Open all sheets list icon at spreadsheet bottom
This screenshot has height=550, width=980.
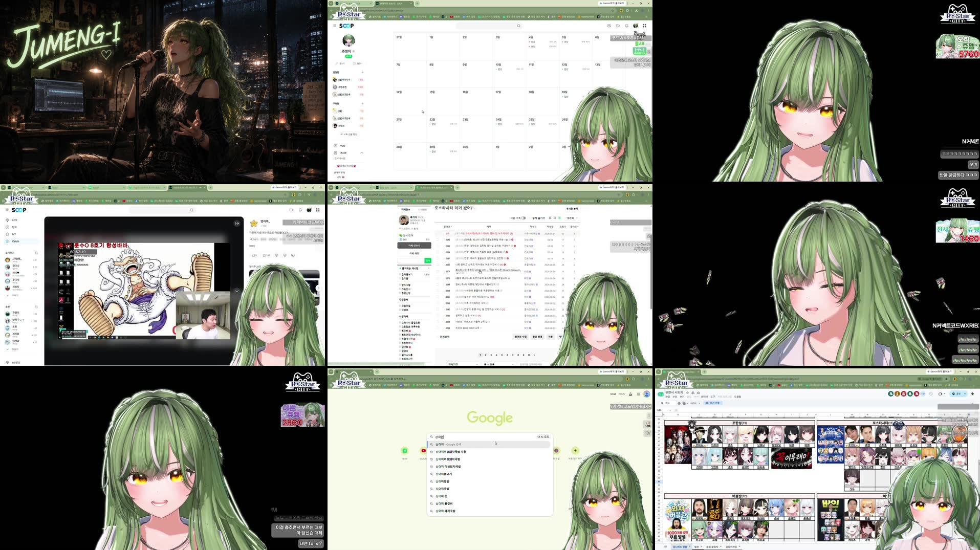[665, 546]
